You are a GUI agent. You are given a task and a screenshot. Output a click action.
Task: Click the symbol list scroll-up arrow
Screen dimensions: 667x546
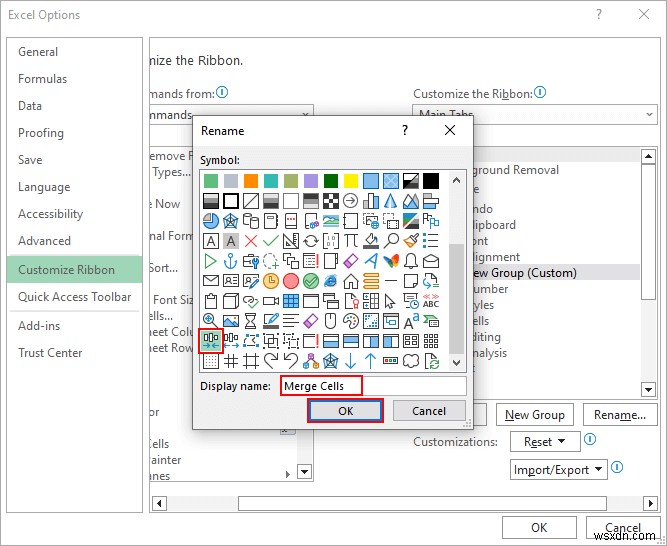(456, 180)
